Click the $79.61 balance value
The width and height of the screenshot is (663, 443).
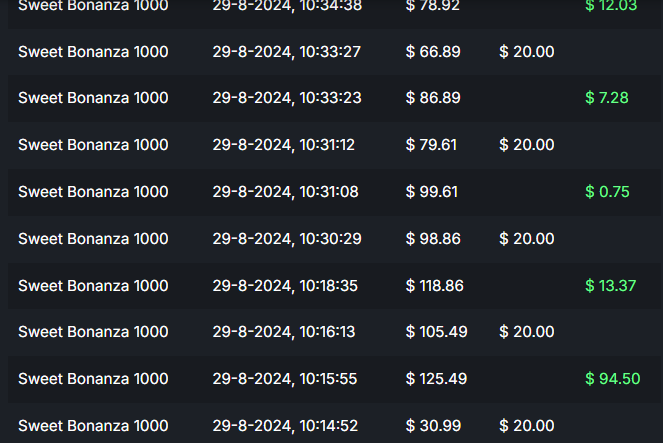(431, 145)
